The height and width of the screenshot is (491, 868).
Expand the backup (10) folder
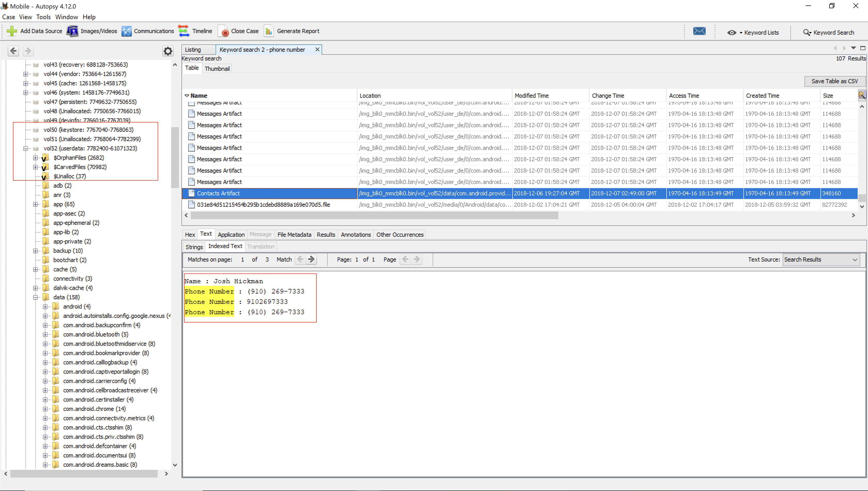pyautogui.click(x=35, y=251)
